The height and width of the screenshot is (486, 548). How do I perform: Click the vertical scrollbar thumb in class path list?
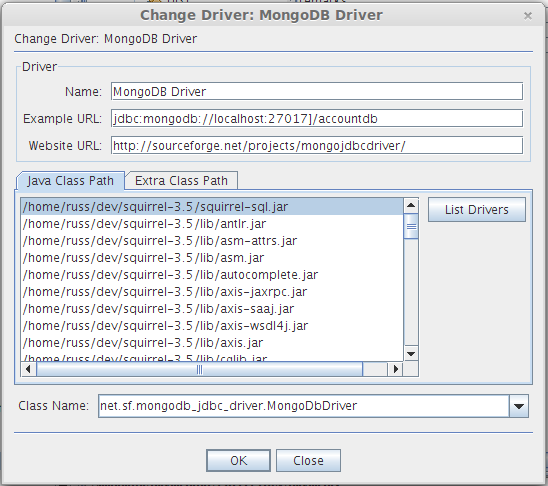click(411, 226)
